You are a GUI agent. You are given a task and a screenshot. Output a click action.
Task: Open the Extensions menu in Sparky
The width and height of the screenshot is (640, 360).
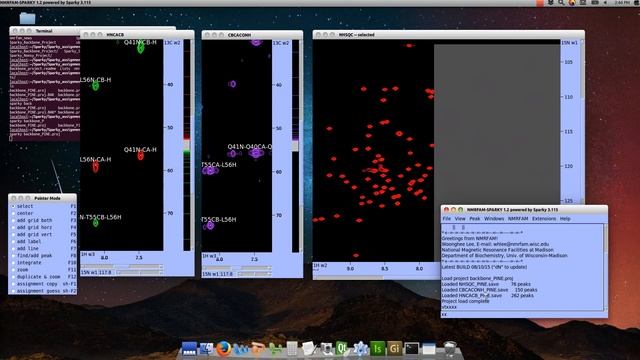tap(544, 219)
